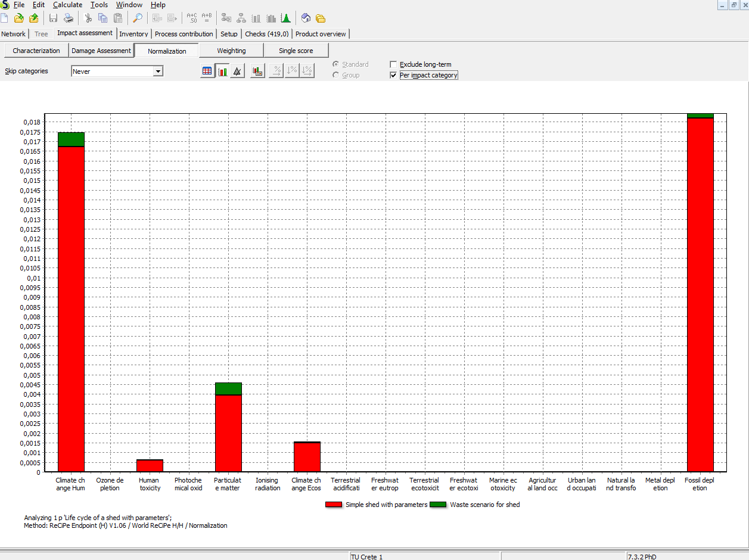Switch to the Setup tab

[229, 34]
